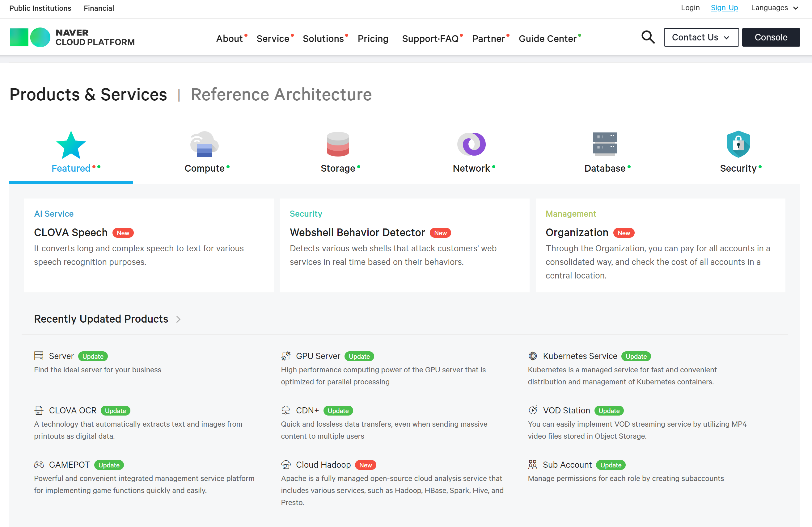Open the search magnifier icon
Viewport: 812px width, 527px height.
click(x=648, y=37)
